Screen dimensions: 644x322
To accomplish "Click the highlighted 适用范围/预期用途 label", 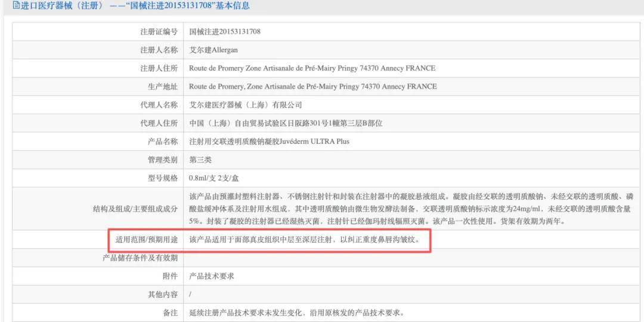I will click(x=147, y=240).
